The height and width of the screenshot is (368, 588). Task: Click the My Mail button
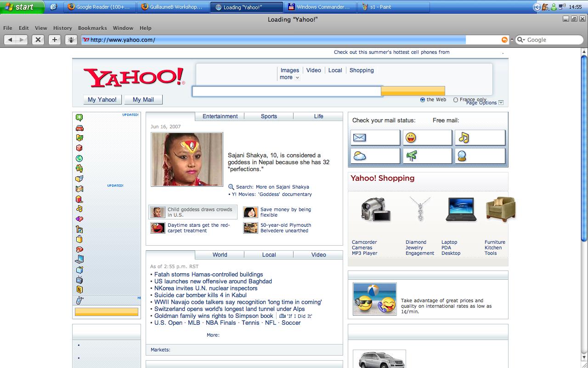(143, 99)
